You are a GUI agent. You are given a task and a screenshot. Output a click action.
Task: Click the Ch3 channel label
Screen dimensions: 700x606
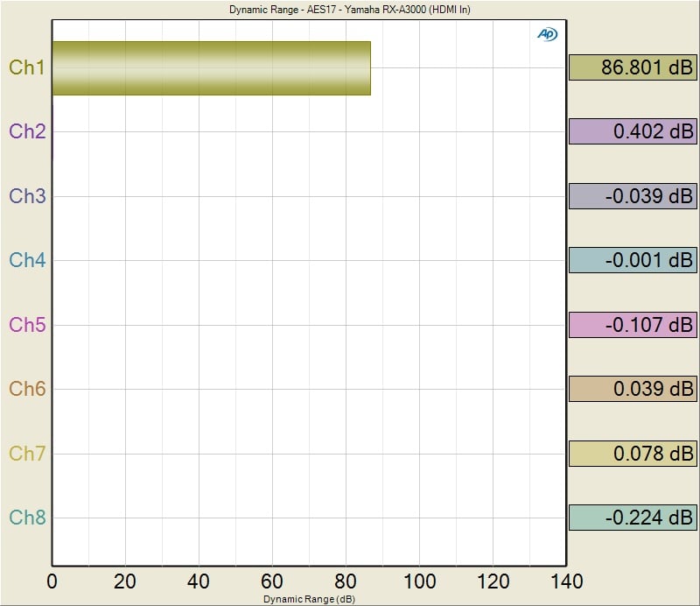[26, 196]
